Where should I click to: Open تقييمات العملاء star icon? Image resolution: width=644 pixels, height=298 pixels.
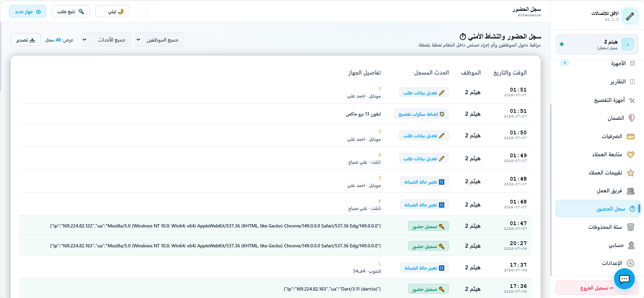631,173
